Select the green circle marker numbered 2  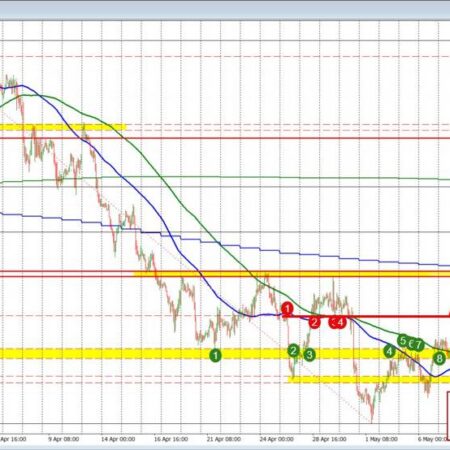click(x=293, y=350)
